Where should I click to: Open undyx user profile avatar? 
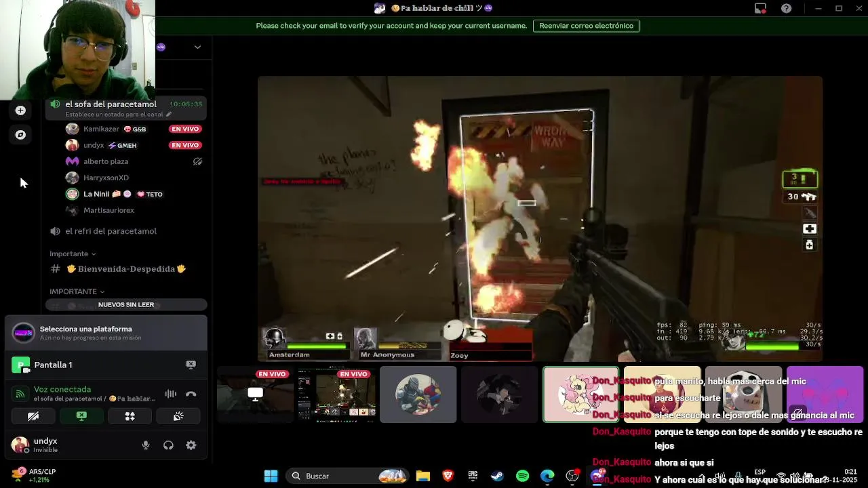tap(20, 445)
